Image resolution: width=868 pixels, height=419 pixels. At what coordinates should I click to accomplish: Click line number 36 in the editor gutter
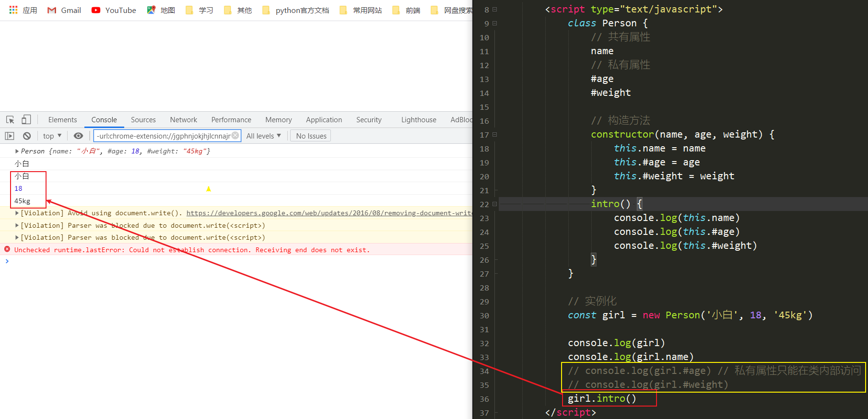coord(484,399)
